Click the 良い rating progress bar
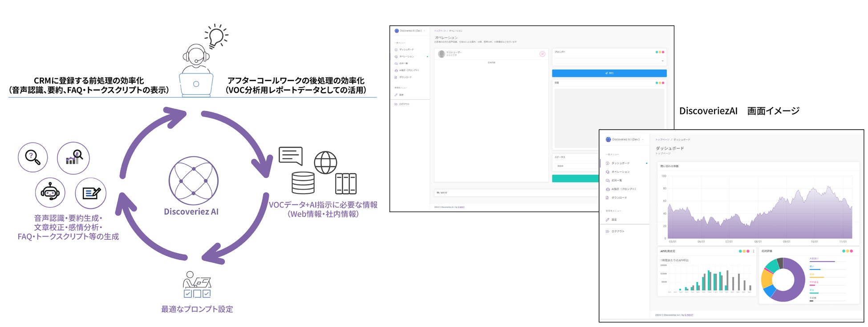The width and height of the screenshot is (868, 327). (827, 270)
